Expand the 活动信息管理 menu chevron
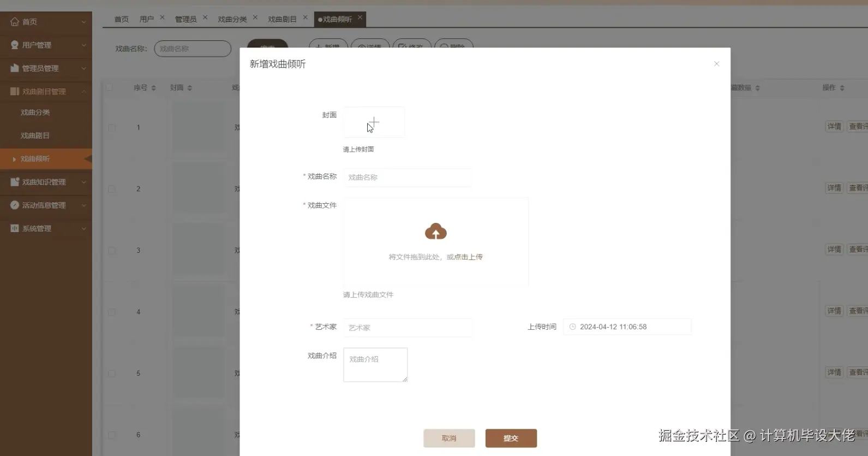 click(x=83, y=205)
